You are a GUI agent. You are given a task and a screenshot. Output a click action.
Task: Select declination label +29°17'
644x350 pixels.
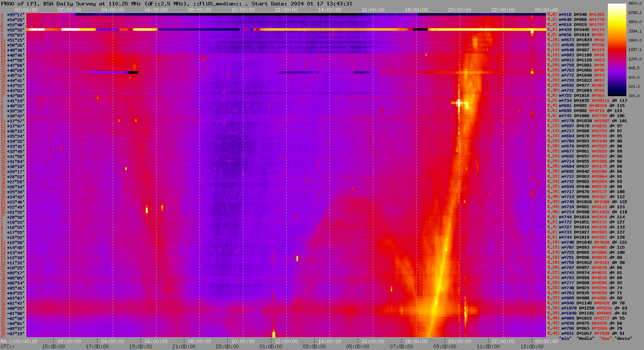(16, 172)
